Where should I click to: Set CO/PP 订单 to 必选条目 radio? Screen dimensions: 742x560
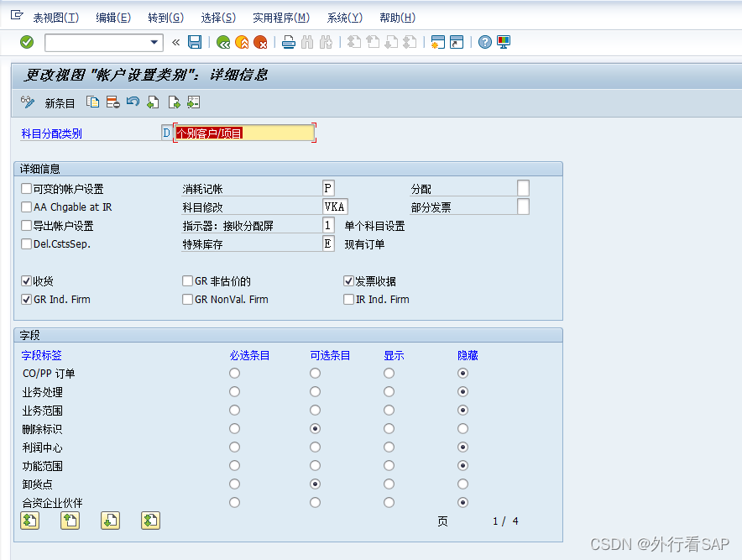[x=235, y=373]
